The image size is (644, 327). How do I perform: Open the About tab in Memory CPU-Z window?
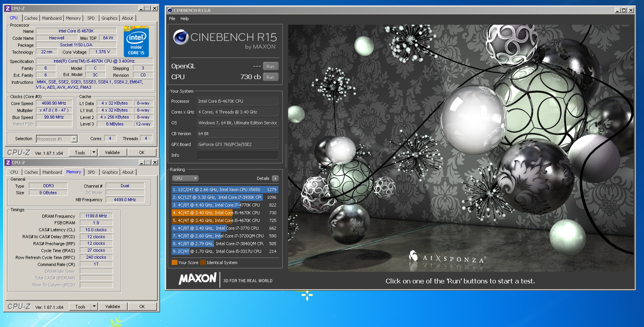[x=128, y=172]
